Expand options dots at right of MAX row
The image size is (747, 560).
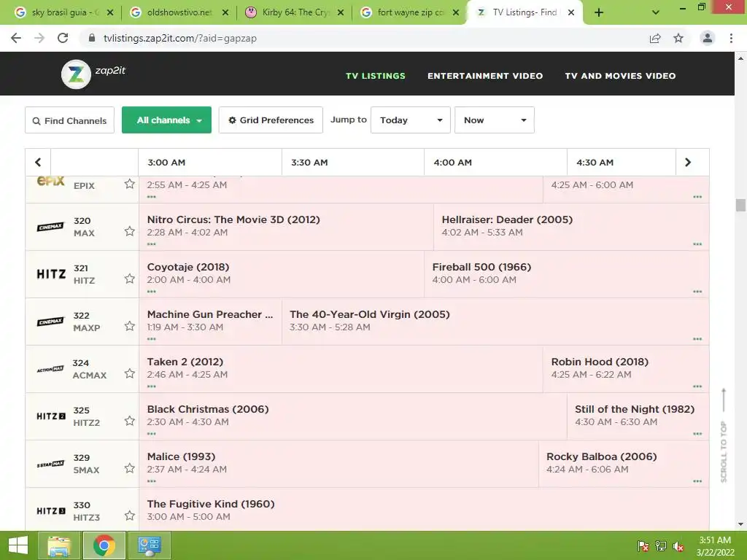[697, 244]
